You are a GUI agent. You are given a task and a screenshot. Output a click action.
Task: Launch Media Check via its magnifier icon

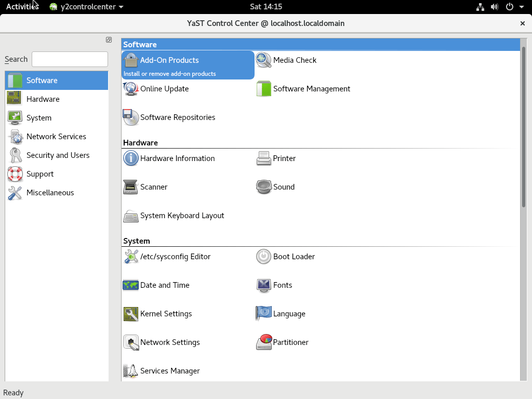tap(263, 60)
